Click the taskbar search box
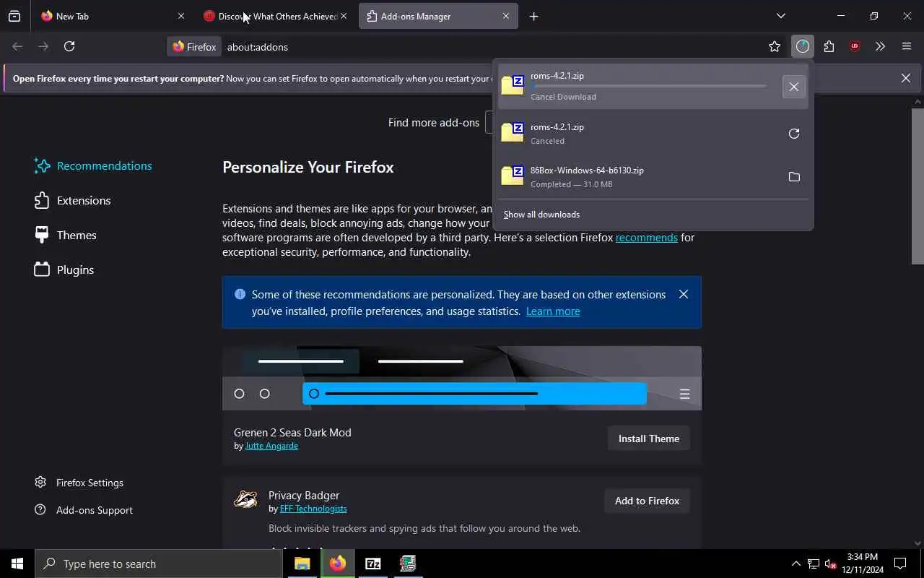924x578 pixels. 159,564
